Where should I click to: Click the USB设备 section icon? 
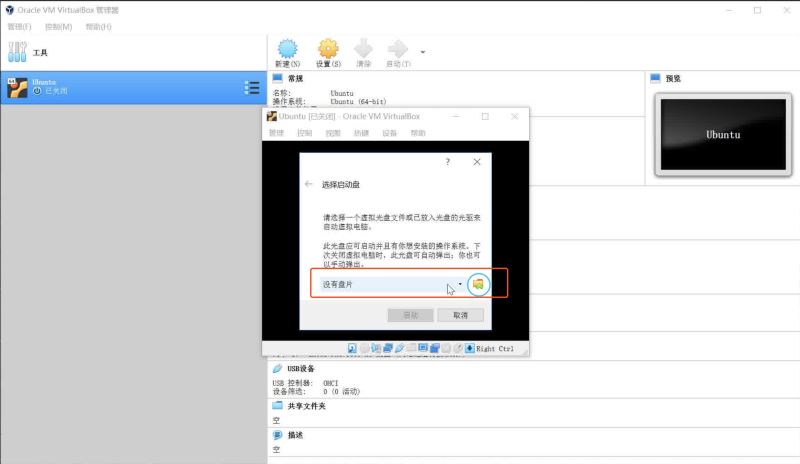[278, 368]
